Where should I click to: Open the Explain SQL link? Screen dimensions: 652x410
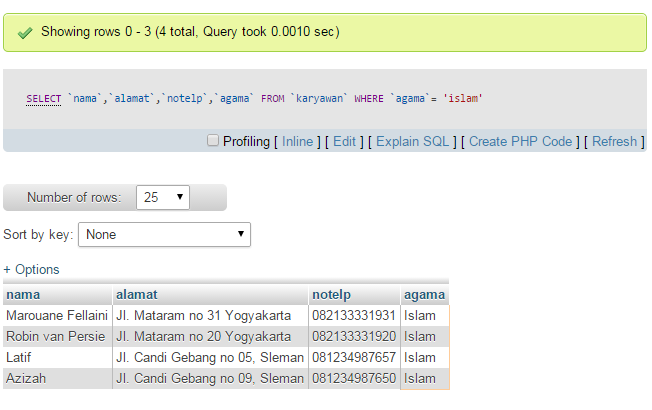pyautogui.click(x=412, y=141)
